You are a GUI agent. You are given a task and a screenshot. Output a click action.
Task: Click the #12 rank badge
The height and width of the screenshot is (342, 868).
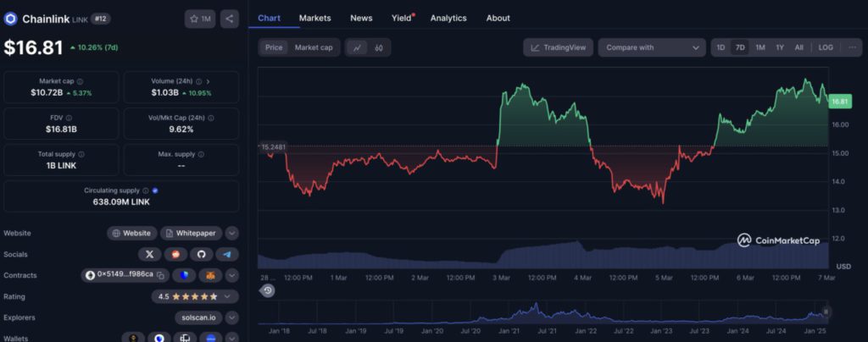(101, 19)
